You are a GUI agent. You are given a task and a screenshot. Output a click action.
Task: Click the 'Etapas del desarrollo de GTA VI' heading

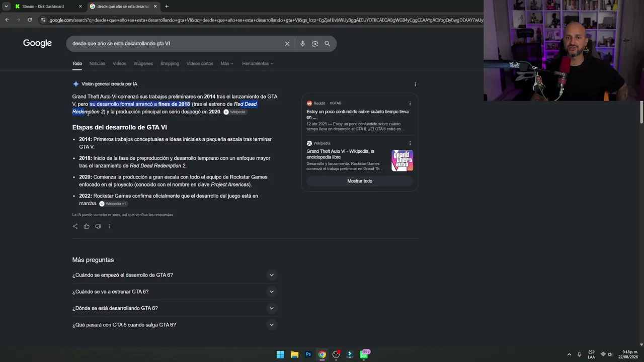click(119, 127)
